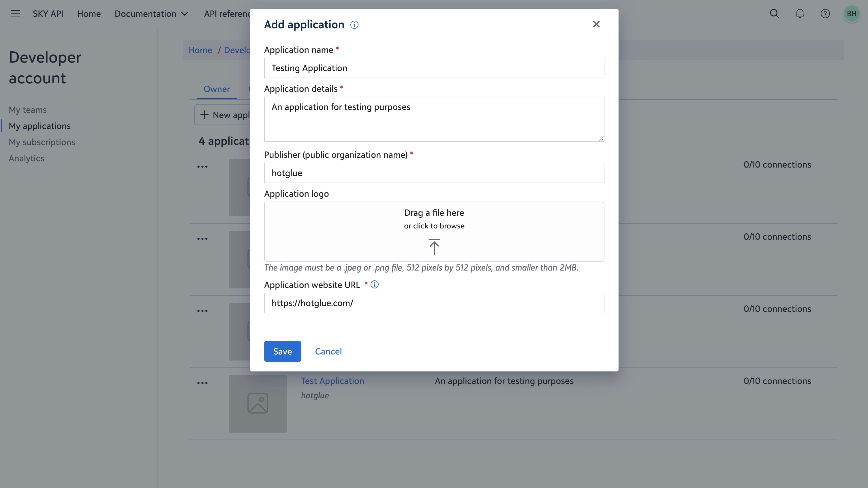Focus the Application details text area
This screenshot has height=488, width=868.
434,119
